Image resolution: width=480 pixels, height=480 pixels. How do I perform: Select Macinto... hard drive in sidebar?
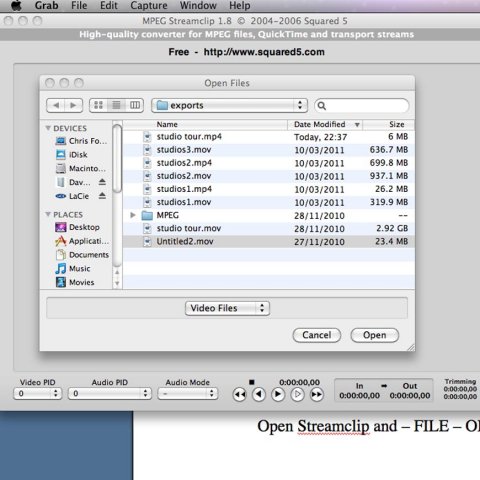tap(80, 168)
